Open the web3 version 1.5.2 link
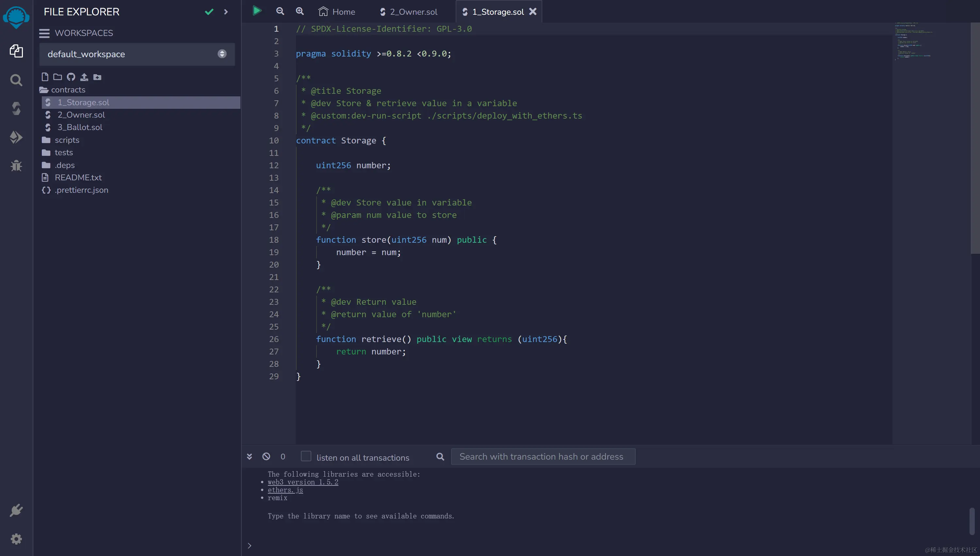This screenshot has height=556, width=980. point(303,482)
